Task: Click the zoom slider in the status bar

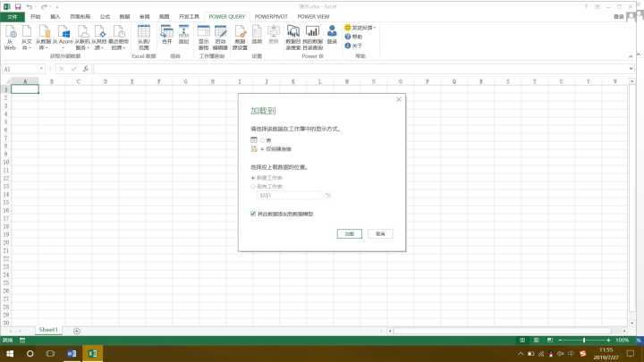Action: [583, 341]
